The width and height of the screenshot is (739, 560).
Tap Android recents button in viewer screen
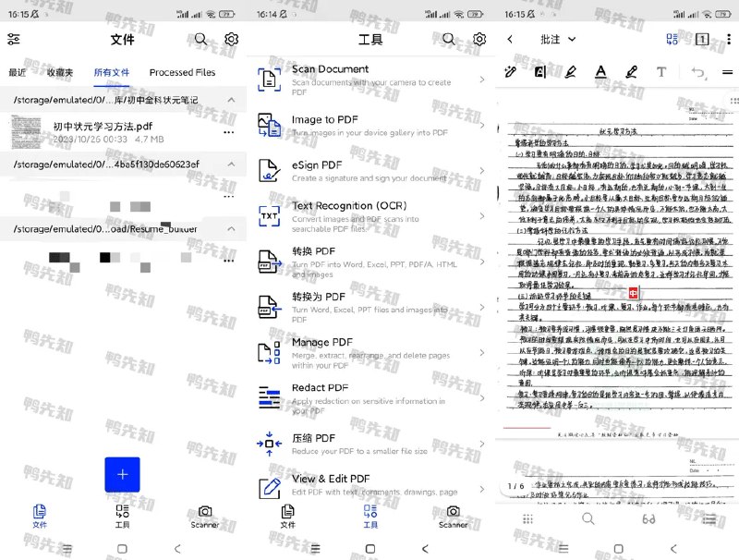tap(563, 549)
